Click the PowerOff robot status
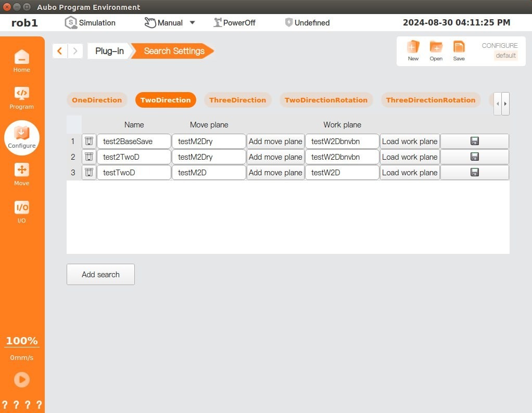This screenshot has height=413, width=532. [234, 23]
